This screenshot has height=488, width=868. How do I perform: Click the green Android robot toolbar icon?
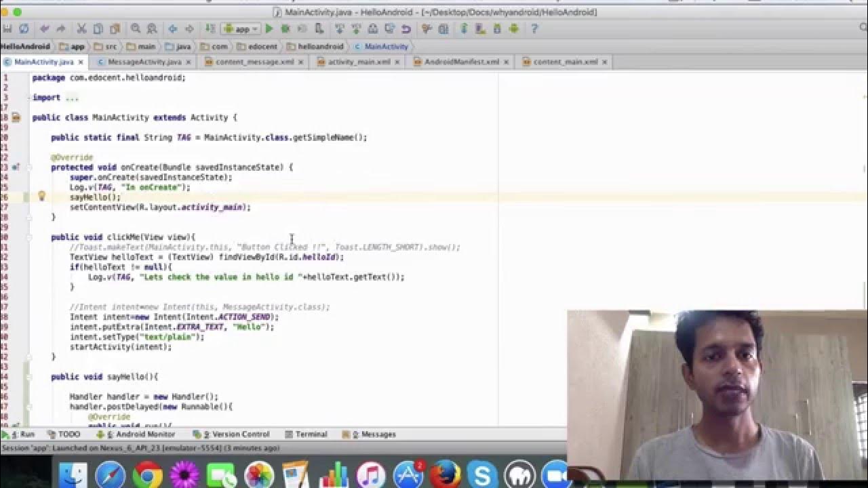coord(513,29)
